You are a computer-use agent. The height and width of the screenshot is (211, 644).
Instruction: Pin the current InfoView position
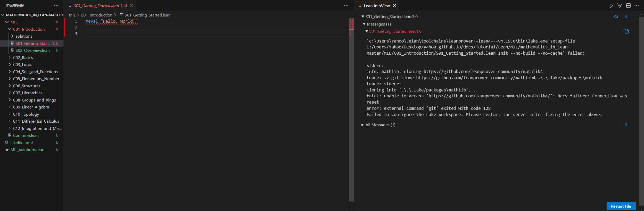pos(616,16)
